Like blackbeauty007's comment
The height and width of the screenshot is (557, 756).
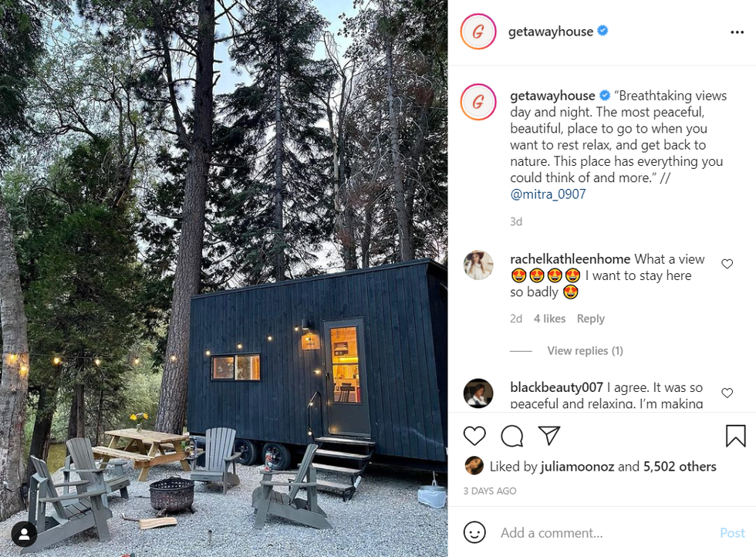point(727,393)
